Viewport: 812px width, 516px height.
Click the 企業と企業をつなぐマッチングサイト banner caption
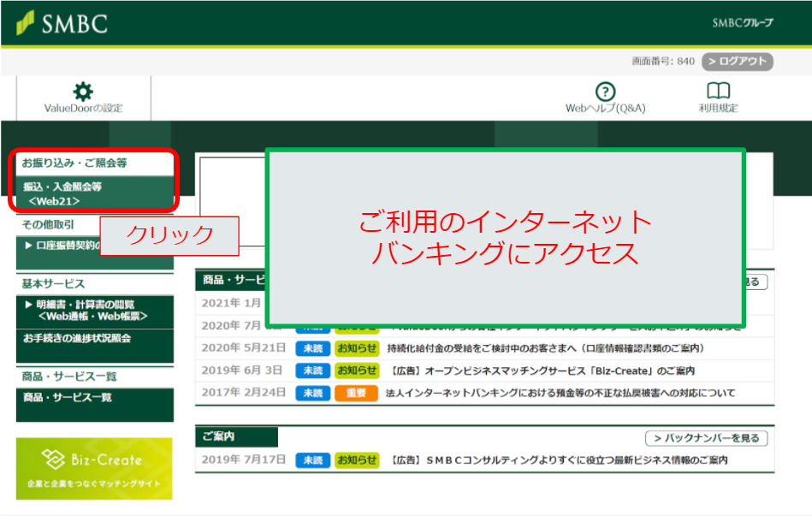(x=94, y=483)
